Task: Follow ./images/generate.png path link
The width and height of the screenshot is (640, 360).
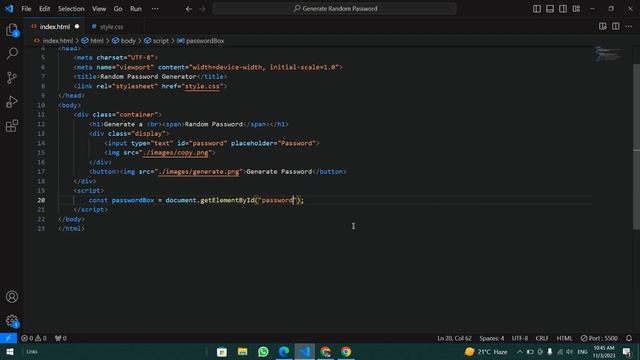Action: point(199,172)
